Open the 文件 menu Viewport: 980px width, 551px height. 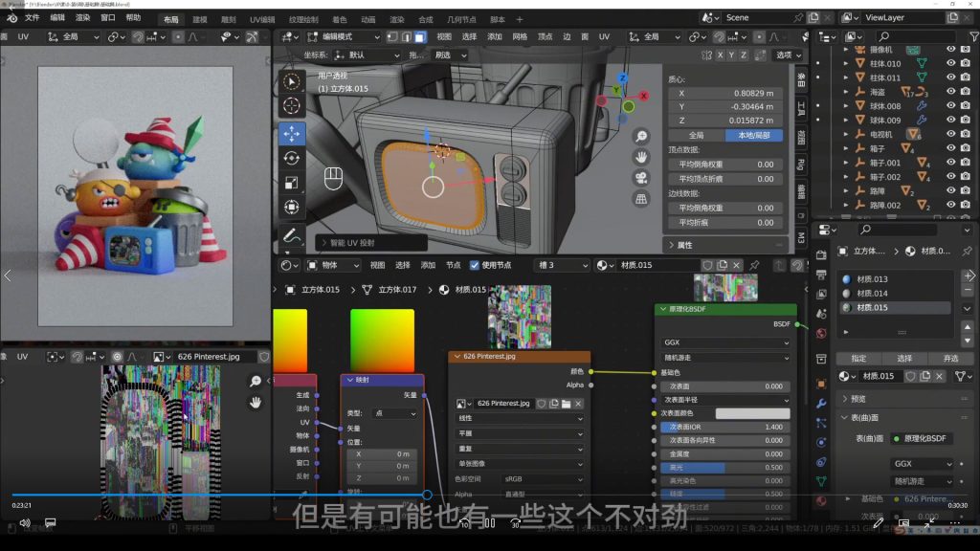pyautogui.click(x=33, y=18)
